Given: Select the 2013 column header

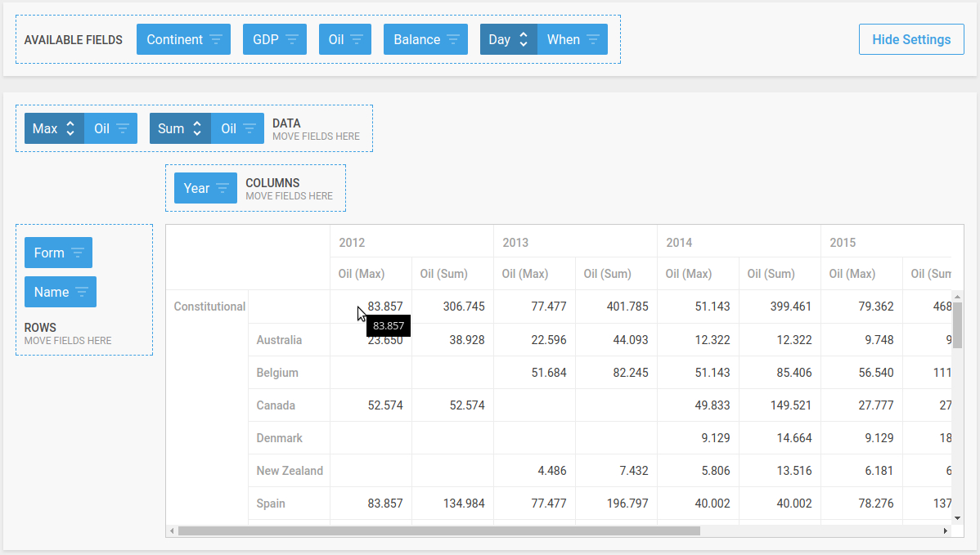Looking at the screenshot, I should click(x=515, y=243).
